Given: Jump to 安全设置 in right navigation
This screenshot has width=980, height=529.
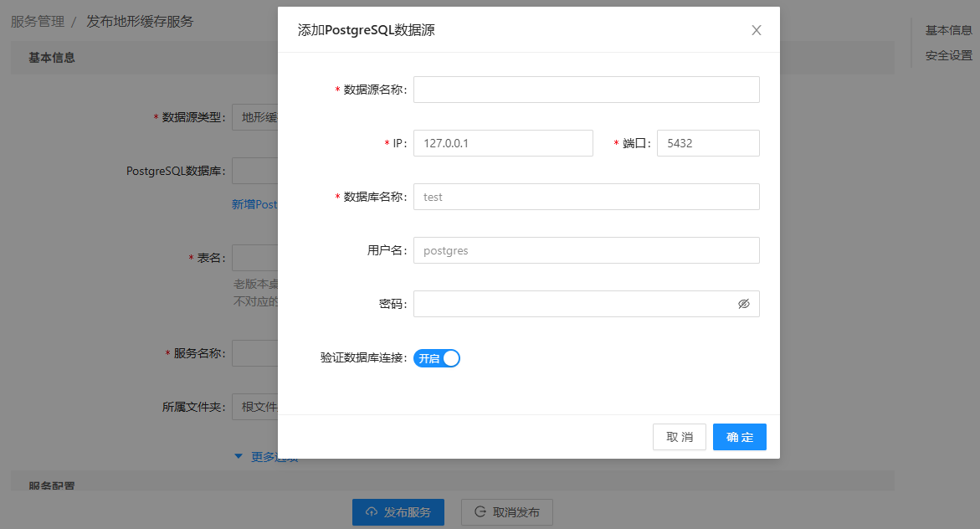Looking at the screenshot, I should [x=948, y=55].
